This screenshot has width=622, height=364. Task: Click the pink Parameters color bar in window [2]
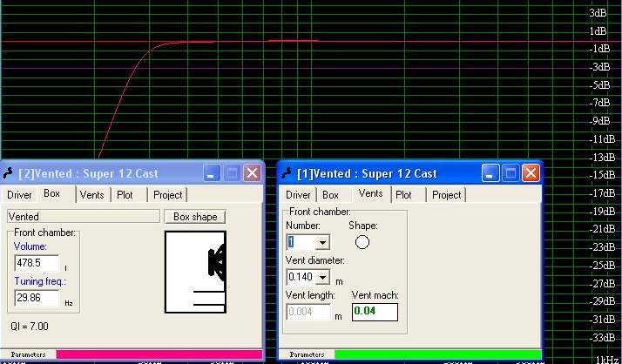coord(159,354)
